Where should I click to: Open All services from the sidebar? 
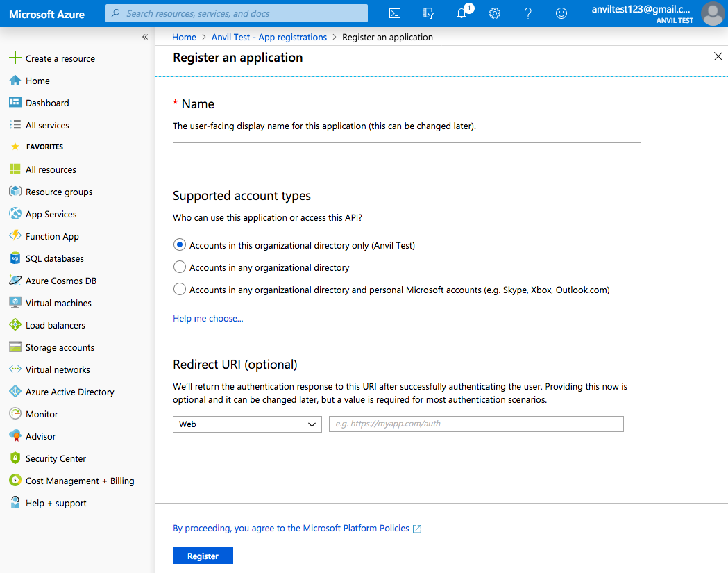click(46, 124)
